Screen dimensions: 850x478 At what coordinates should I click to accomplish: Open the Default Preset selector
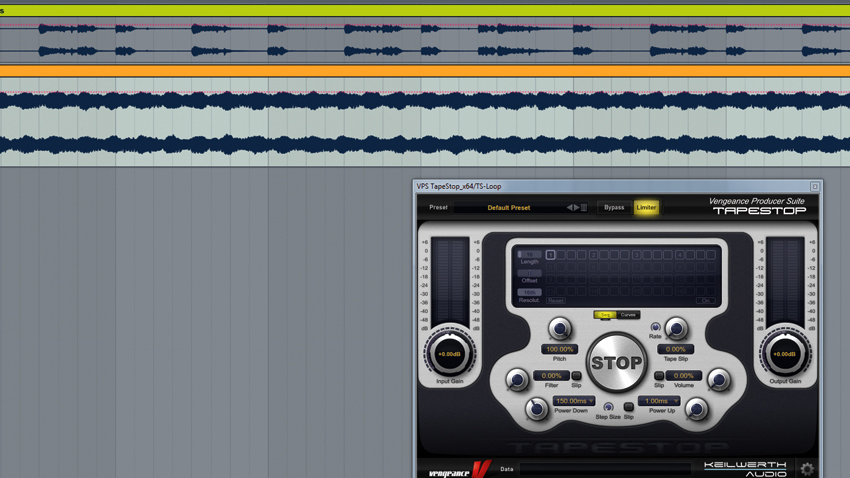pyautogui.click(x=509, y=208)
